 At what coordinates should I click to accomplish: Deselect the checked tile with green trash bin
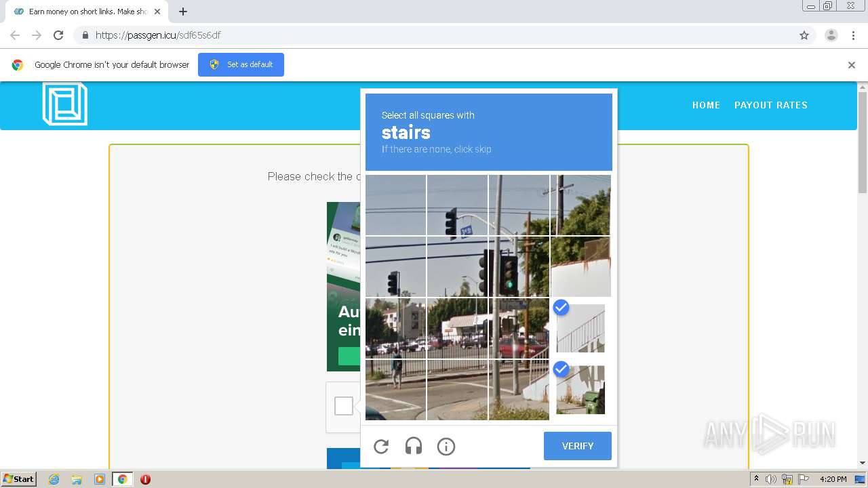[580, 390]
